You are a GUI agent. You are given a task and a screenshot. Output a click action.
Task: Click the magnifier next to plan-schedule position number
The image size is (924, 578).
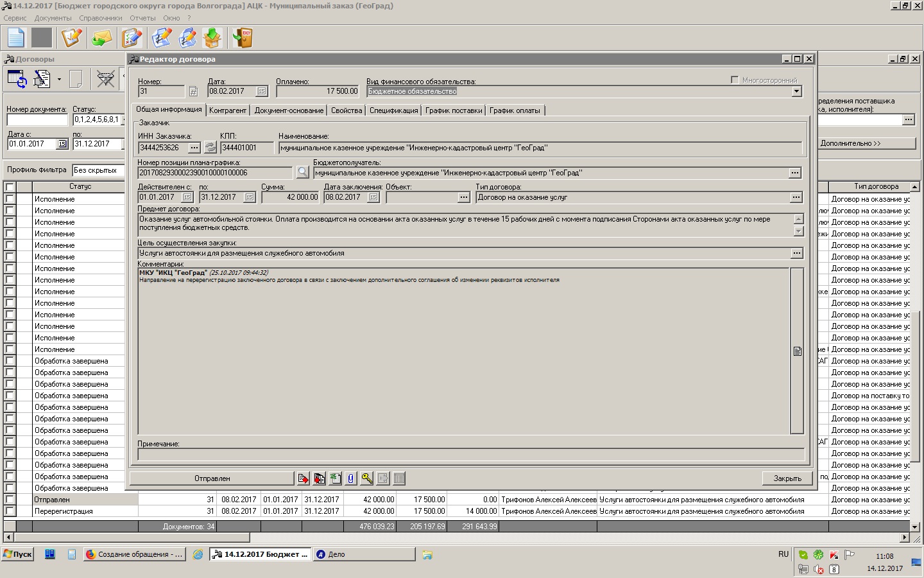pyautogui.click(x=302, y=173)
